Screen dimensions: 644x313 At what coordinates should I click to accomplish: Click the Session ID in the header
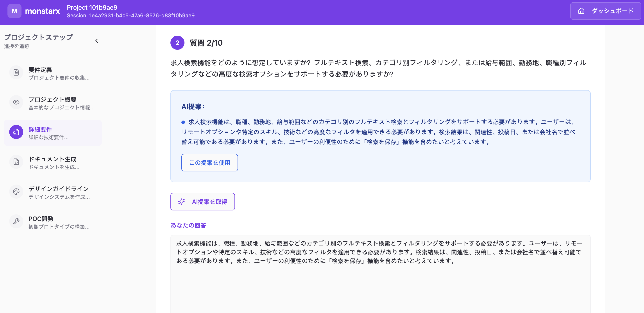click(x=131, y=15)
